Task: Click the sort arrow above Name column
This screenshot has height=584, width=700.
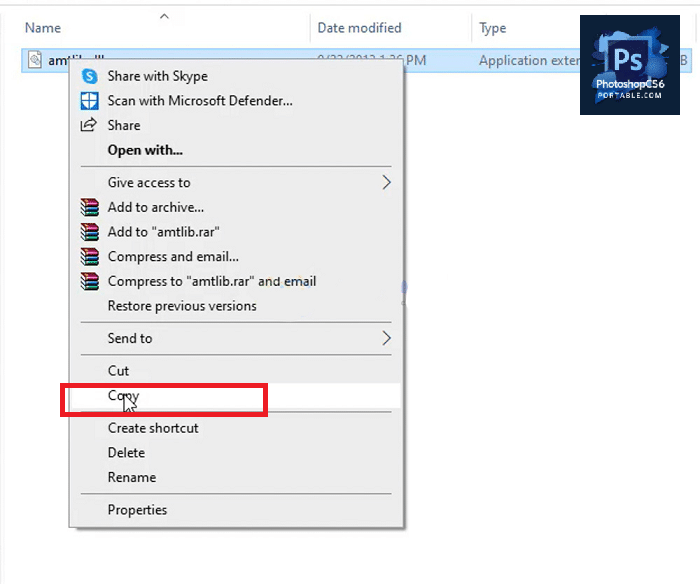Action: coord(164,17)
